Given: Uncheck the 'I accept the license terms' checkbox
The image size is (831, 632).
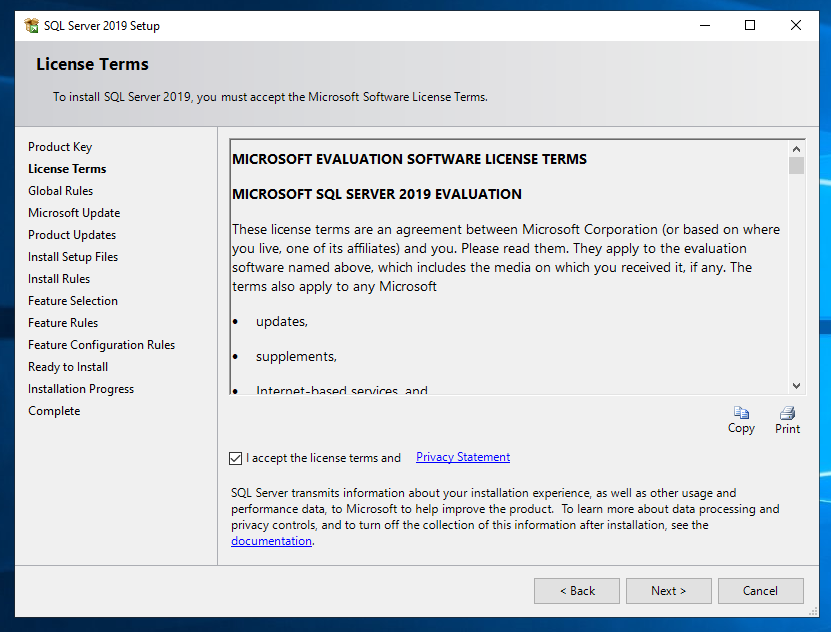Looking at the screenshot, I should pos(235,458).
